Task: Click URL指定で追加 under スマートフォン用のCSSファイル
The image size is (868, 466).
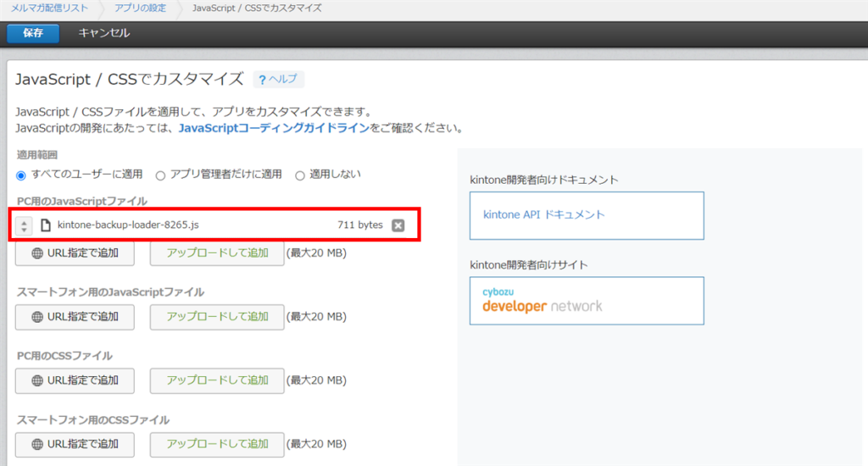Action: (x=75, y=444)
